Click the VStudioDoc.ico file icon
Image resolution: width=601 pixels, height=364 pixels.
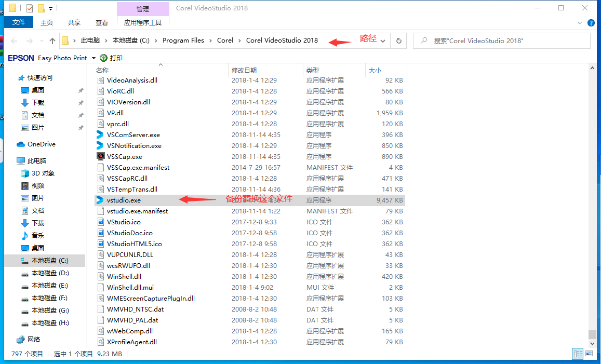[100, 233]
